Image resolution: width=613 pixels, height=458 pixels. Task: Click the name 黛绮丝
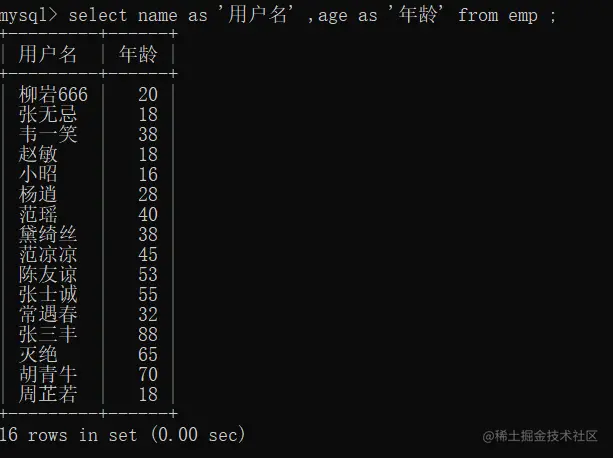pyautogui.click(x=48, y=235)
